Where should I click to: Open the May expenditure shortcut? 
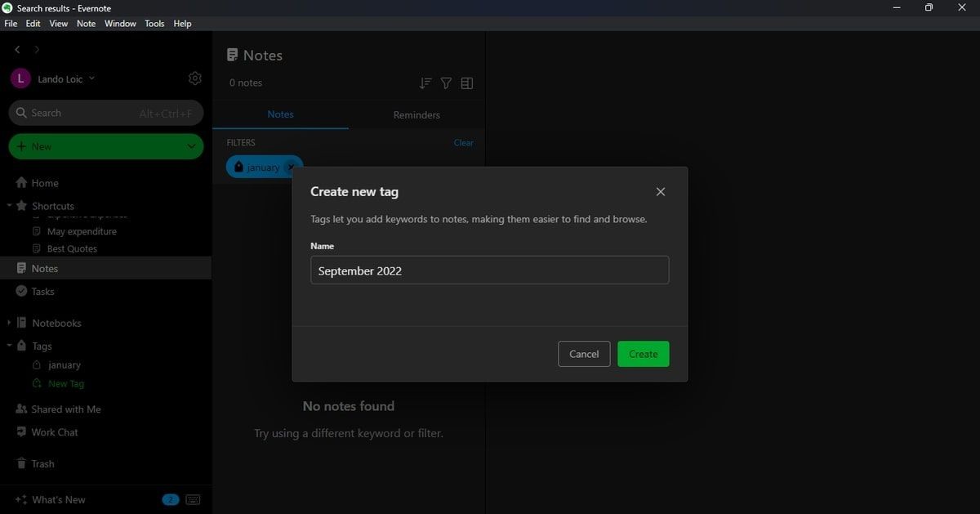pyautogui.click(x=82, y=231)
